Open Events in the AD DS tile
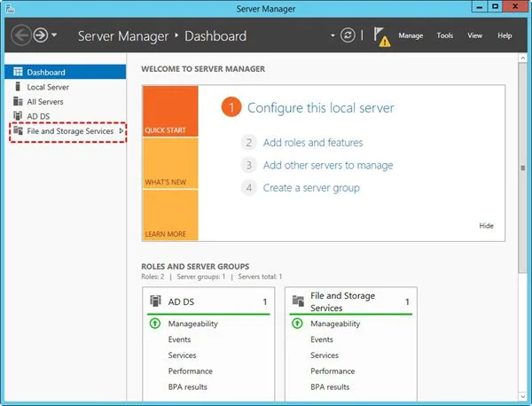This screenshot has width=532, height=406. 179,340
